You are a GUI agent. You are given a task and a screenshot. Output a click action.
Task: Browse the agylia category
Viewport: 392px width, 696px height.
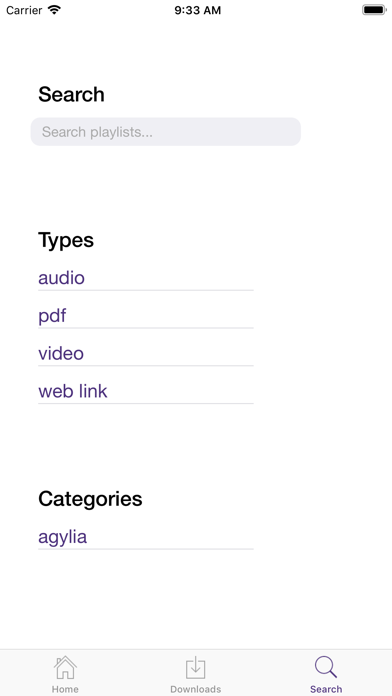[x=63, y=537]
